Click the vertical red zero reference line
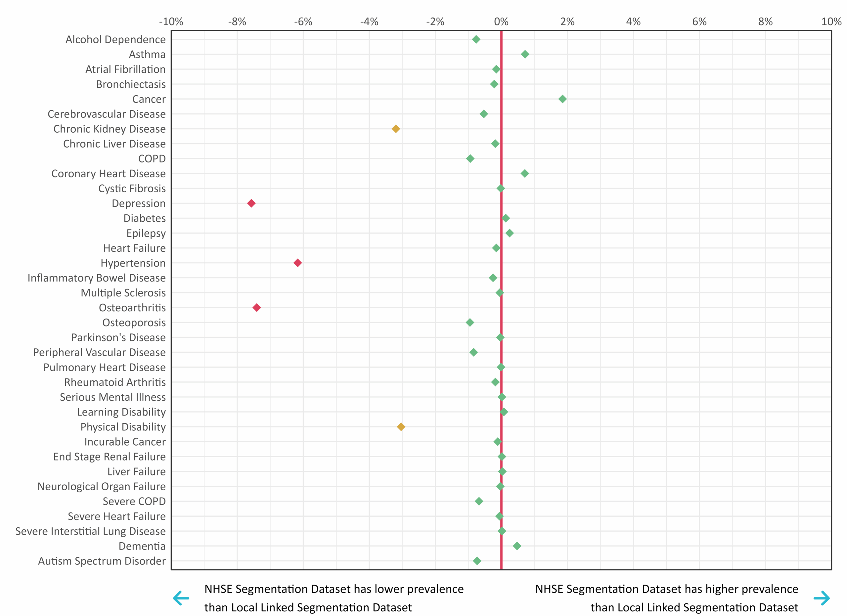The image size is (847, 616). pyautogui.click(x=501, y=299)
